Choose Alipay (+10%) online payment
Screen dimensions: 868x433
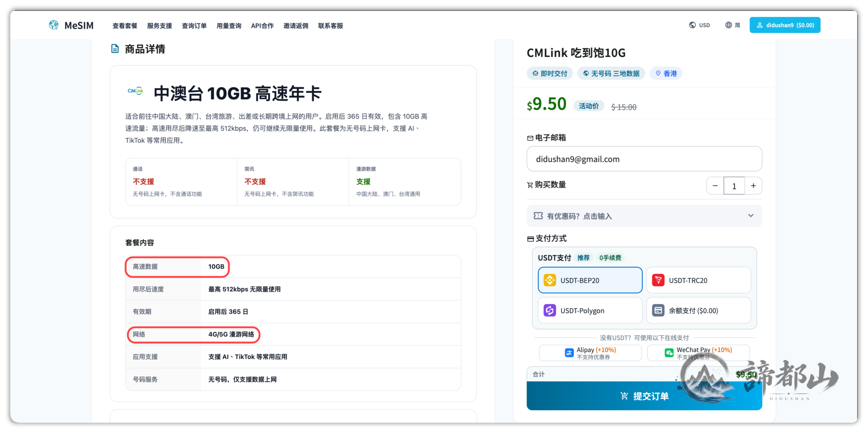coord(590,353)
